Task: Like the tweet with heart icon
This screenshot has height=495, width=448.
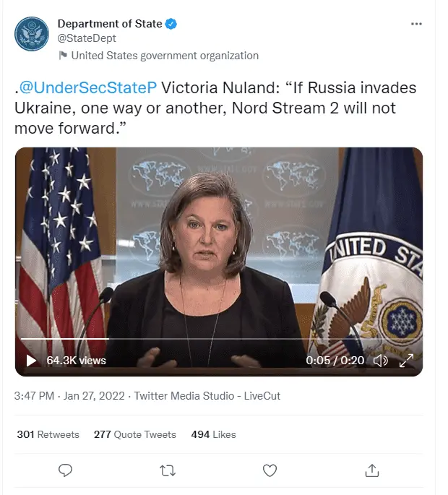Action: pos(270,470)
